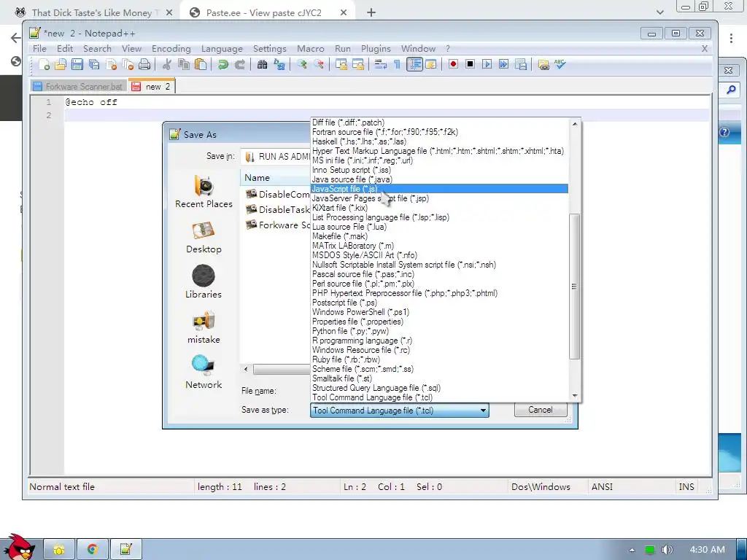Click the Save Recorded Macro icon

pyautogui.click(x=521, y=64)
